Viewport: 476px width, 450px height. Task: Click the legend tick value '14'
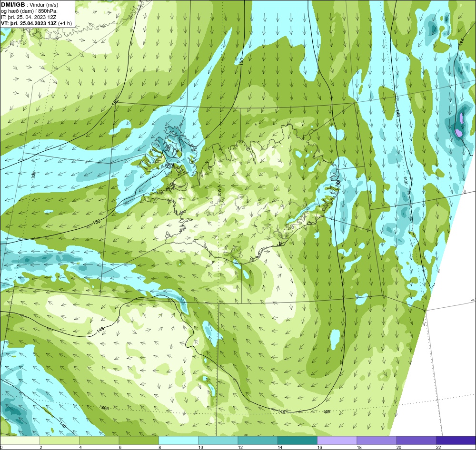280,447
